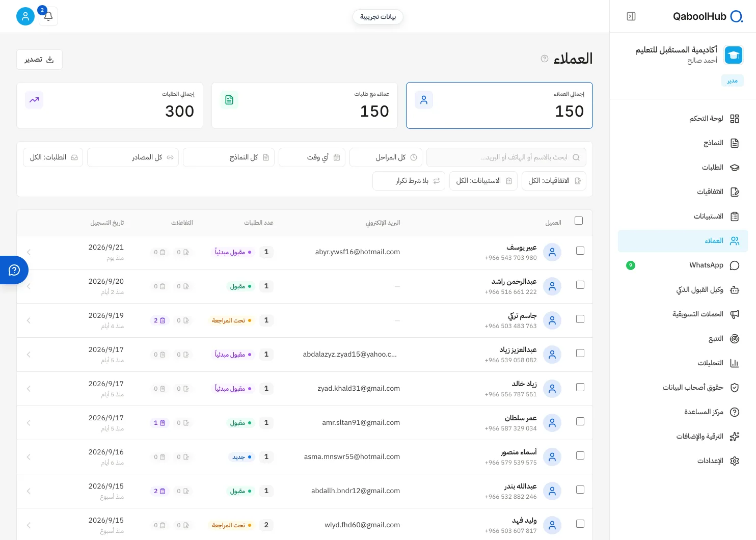This screenshot has width=756, height=540.
Task: Click avatar of عبير يوسف
Action: point(552,252)
